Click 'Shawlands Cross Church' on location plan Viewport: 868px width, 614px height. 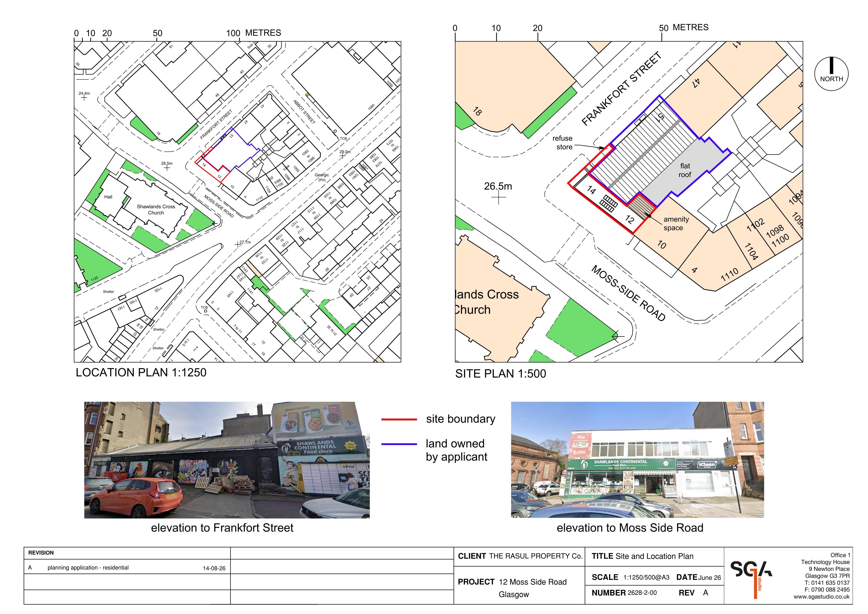(156, 210)
